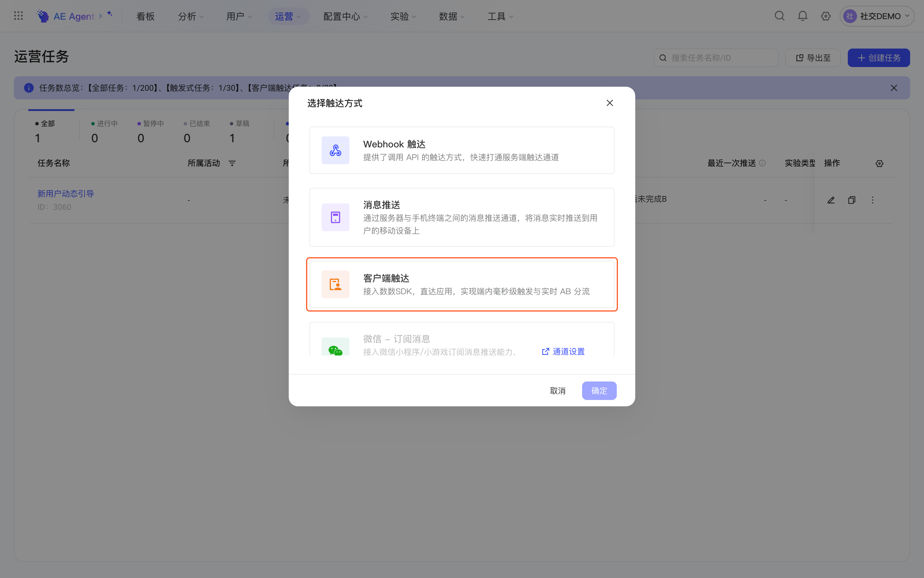Select the 已结束 status tab

point(197,131)
